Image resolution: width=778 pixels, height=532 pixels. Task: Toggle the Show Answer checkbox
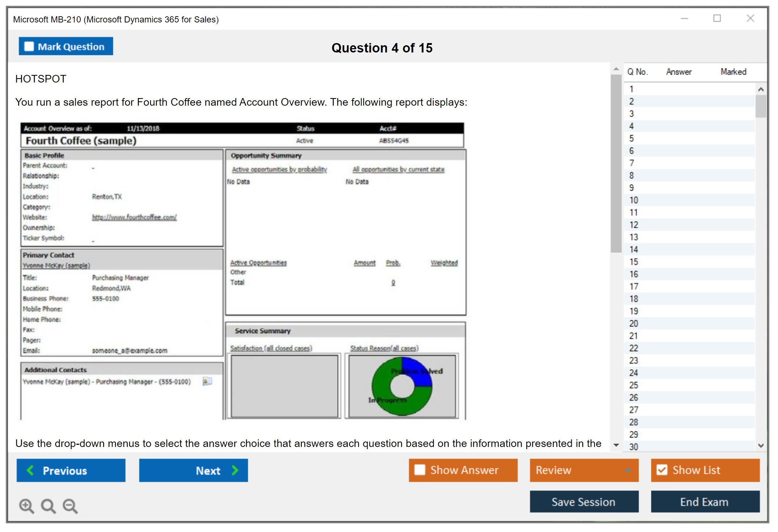[420, 470]
